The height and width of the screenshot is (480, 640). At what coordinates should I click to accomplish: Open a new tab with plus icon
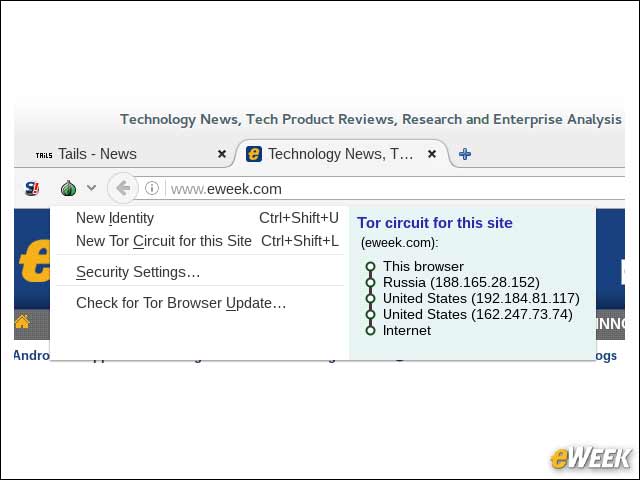(x=465, y=154)
